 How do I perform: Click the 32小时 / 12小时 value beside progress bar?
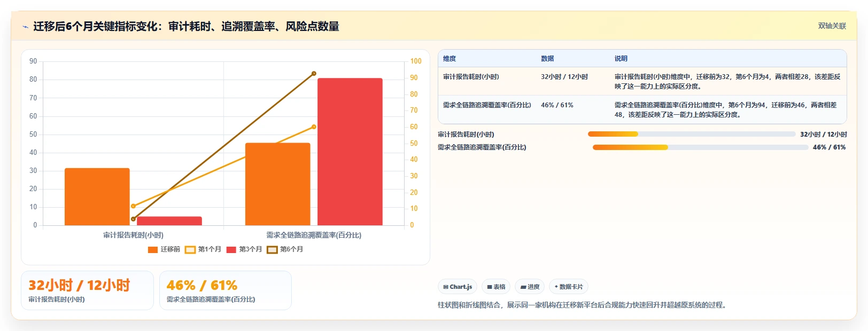point(824,135)
